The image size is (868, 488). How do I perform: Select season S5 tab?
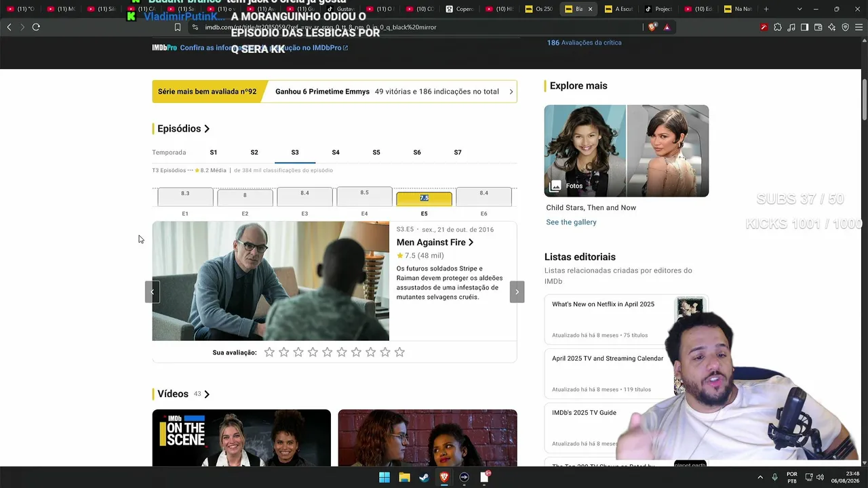click(376, 152)
